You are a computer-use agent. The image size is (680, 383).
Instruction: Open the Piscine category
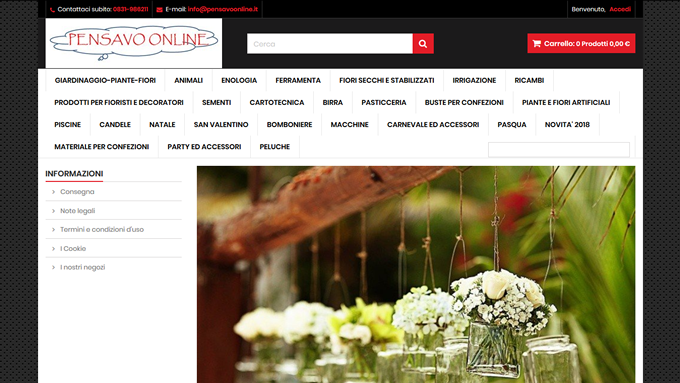[x=67, y=124]
